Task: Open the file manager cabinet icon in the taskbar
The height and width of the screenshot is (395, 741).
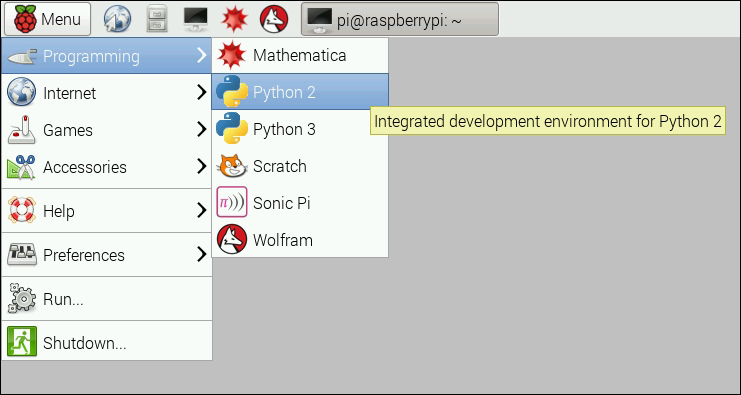Action: click(156, 19)
